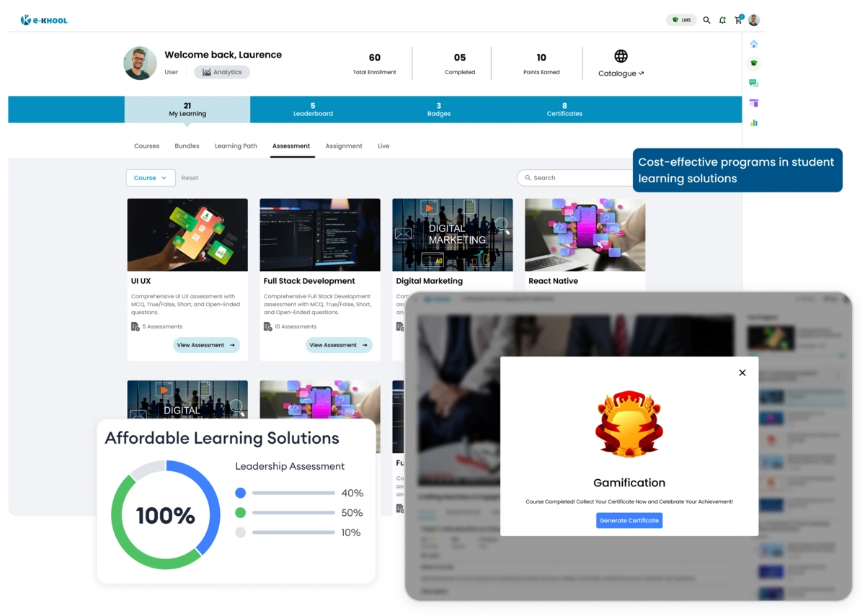Click the 100% Leadership Assessment donut chart
The image size is (865, 616).
point(166,514)
